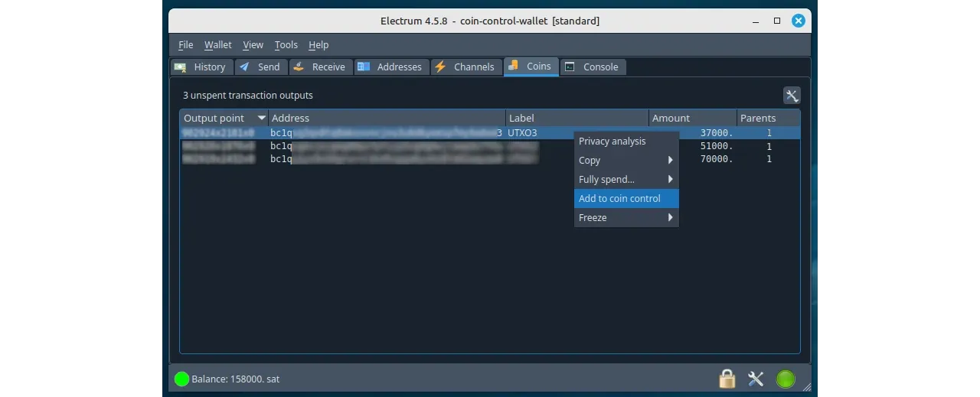Expand the Freeze submenu
The image size is (980, 397).
626,217
